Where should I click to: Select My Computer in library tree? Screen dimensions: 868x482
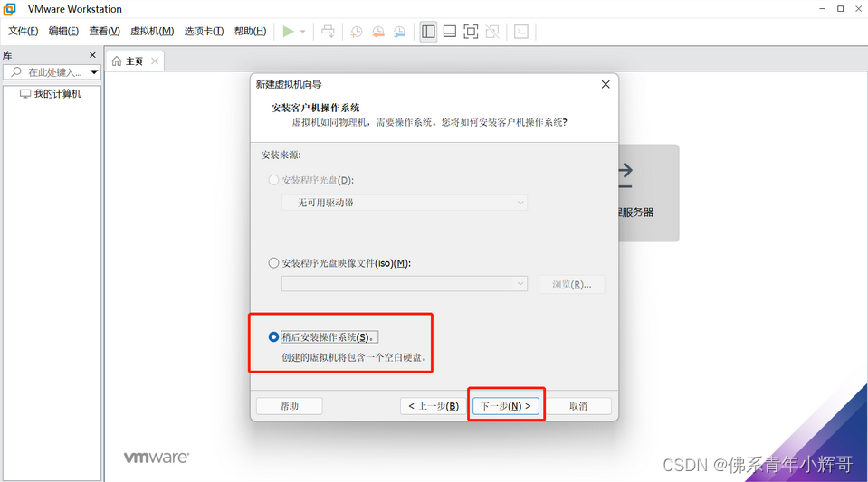click(x=51, y=94)
